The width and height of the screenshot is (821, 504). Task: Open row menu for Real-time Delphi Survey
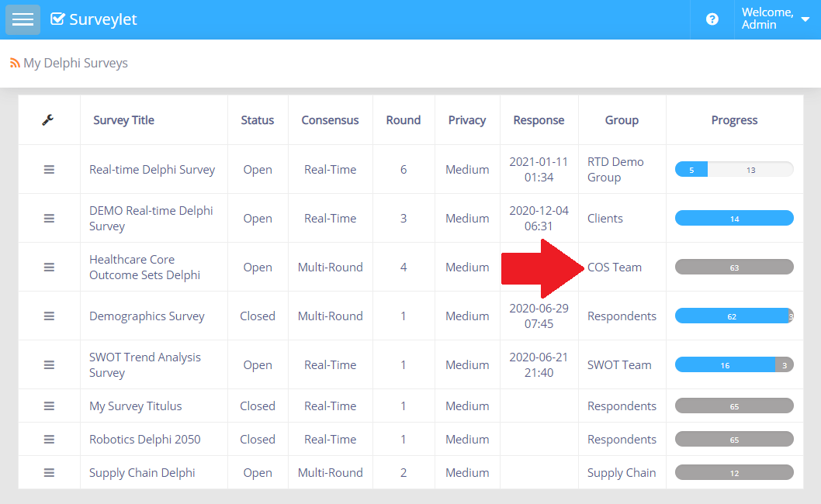49,169
